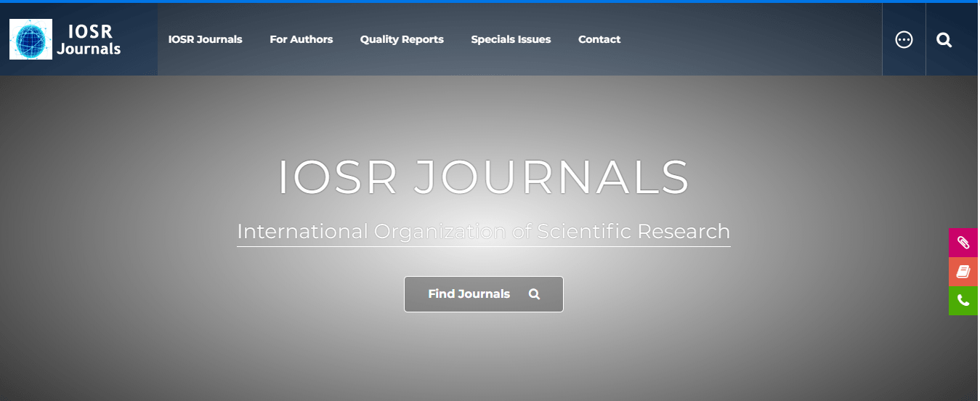The height and width of the screenshot is (401, 980).
Task: Open the more options ellipsis icon
Action: click(x=904, y=40)
